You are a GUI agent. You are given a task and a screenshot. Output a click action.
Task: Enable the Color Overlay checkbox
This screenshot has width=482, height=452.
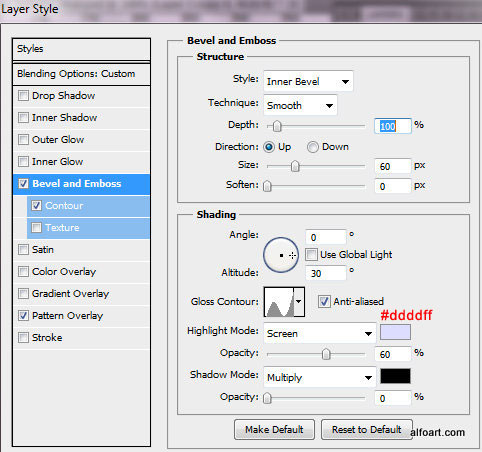[x=23, y=272]
